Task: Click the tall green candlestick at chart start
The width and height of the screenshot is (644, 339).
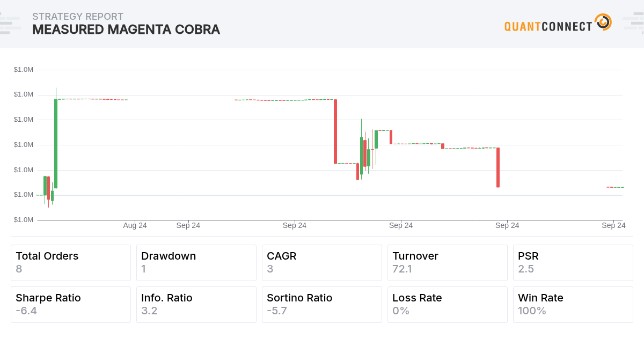Action: click(x=56, y=144)
